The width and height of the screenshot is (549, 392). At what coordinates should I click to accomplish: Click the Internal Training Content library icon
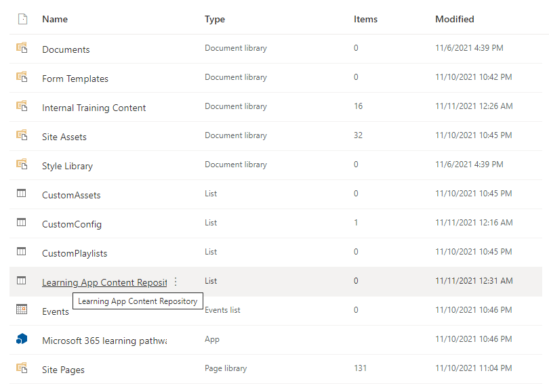click(x=22, y=106)
